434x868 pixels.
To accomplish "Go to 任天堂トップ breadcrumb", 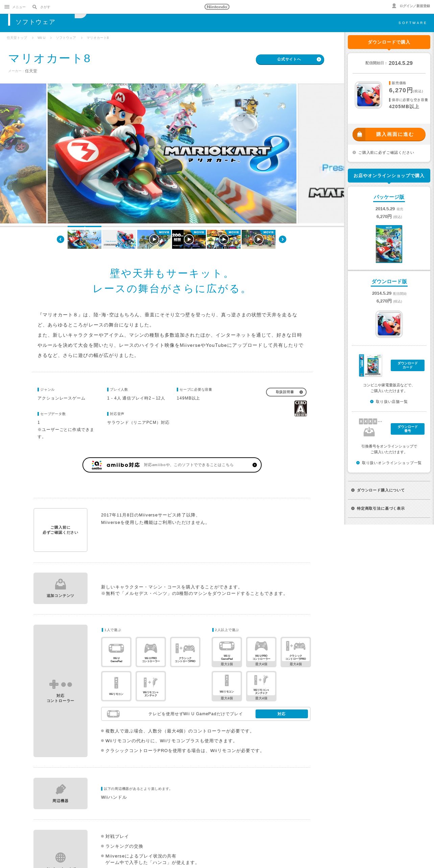I will coord(17,38).
